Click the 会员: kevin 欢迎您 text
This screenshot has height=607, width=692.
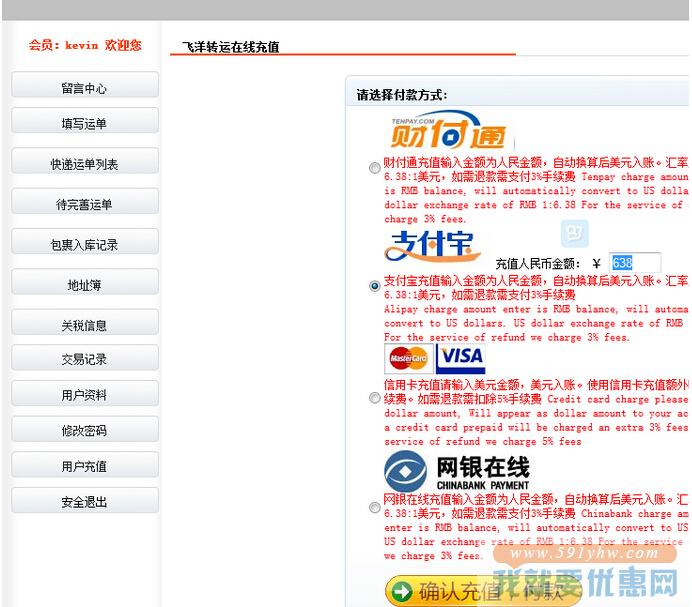click(x=85, y=45)
